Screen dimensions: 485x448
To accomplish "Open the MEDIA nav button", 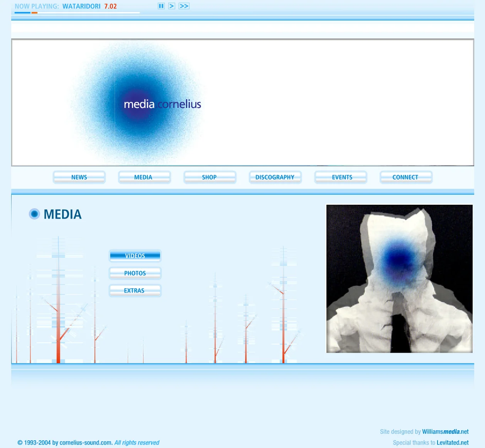I will (x=144, y=177).
